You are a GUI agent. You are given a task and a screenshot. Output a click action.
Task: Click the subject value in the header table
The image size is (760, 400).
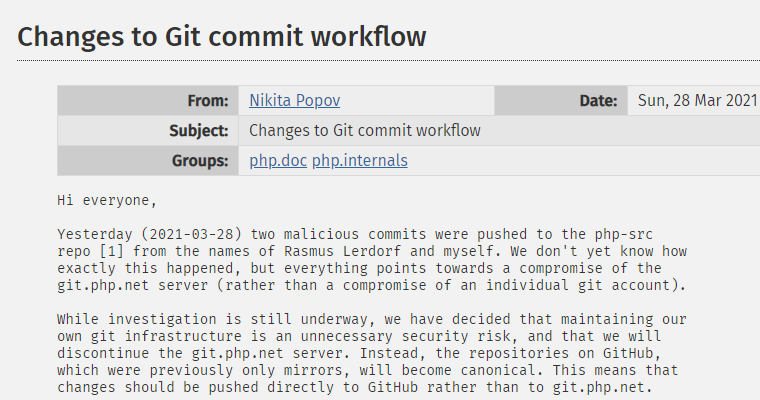point(364,130)
